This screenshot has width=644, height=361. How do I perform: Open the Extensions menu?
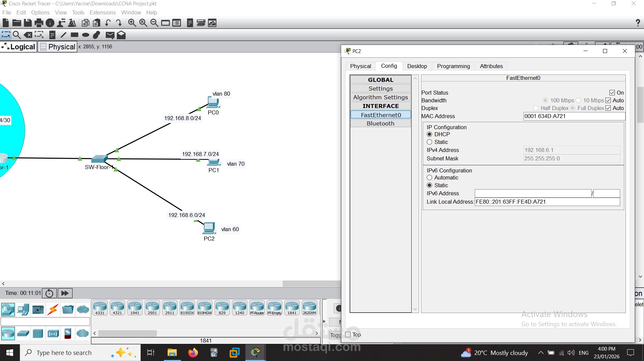tap(102, 12)
